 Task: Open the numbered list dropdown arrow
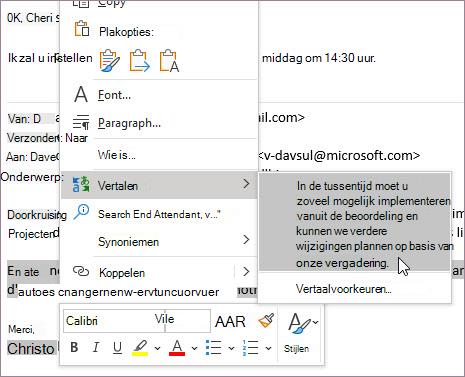[x=268, y=349]
